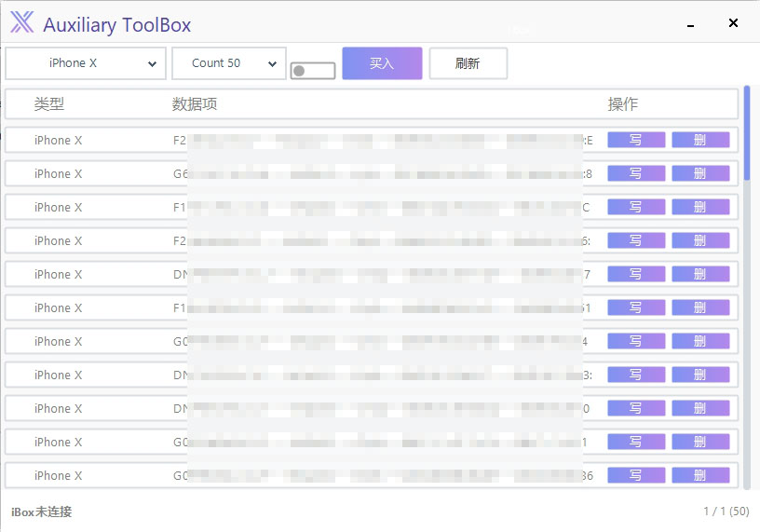Click 删 in the row starting DN ending 0
Image resolution: width=760 pixels, height=532 pixels.
click(x=700, y=408)
